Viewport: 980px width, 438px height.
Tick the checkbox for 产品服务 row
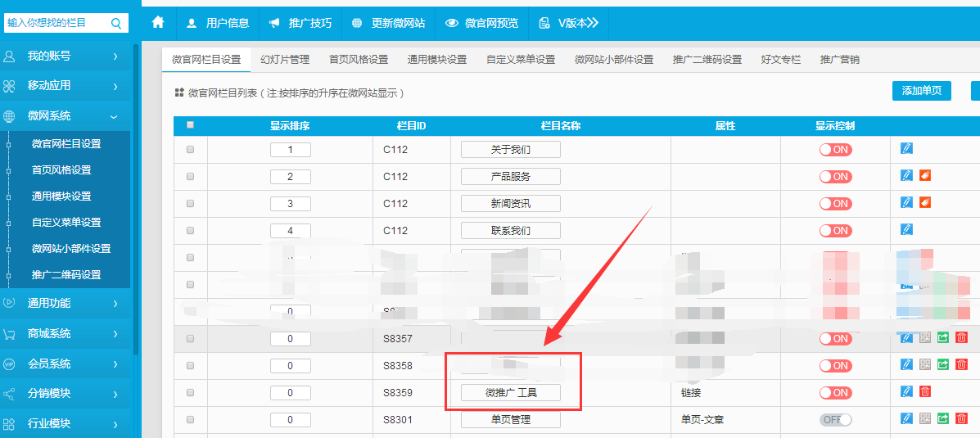tap(191, 177)
